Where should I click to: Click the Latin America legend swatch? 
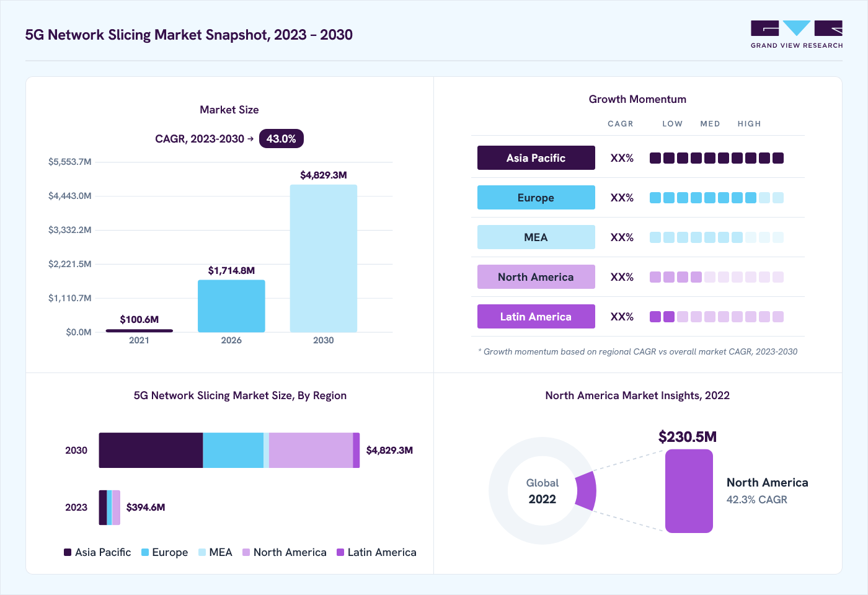pyautogui.click(x=340, y=552)
